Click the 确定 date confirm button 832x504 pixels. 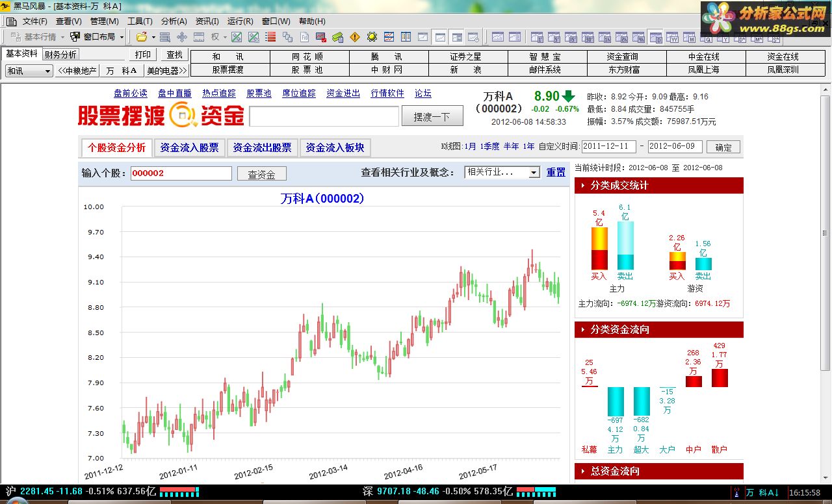click(x=723, y=147)
